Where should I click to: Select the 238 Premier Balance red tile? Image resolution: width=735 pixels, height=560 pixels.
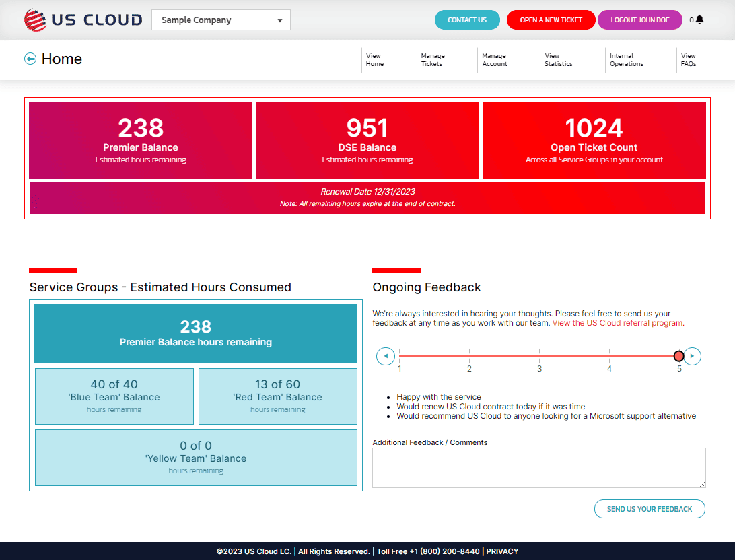tap(141, 140)
